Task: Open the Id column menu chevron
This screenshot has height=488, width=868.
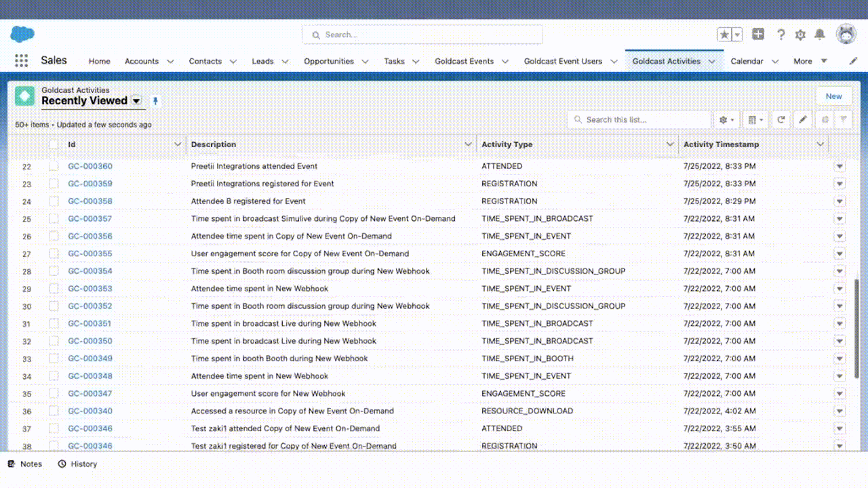Action: (178, 144)
